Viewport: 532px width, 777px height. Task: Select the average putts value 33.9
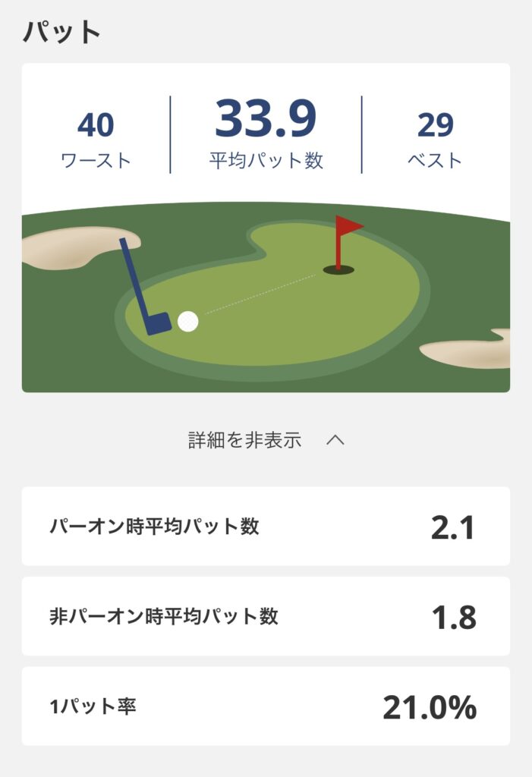point(266,120)
